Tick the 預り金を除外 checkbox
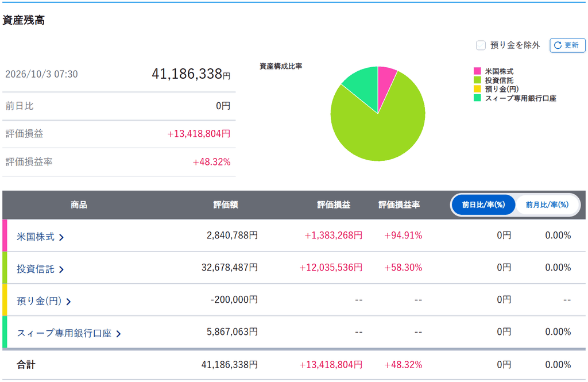Image resolution: width=588 pixels, height=382 pixels. pyautogui.click(x=481, y=45)
